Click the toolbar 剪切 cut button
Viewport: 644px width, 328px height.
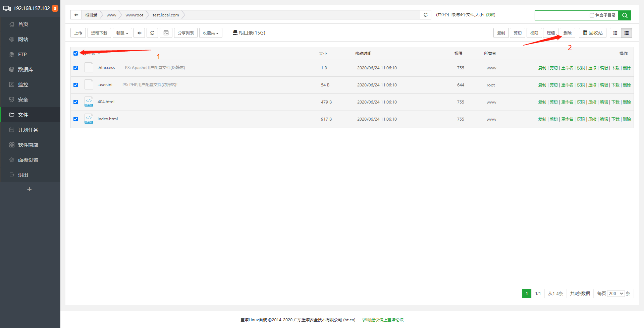pyautogui.click(x=518, y=33)
